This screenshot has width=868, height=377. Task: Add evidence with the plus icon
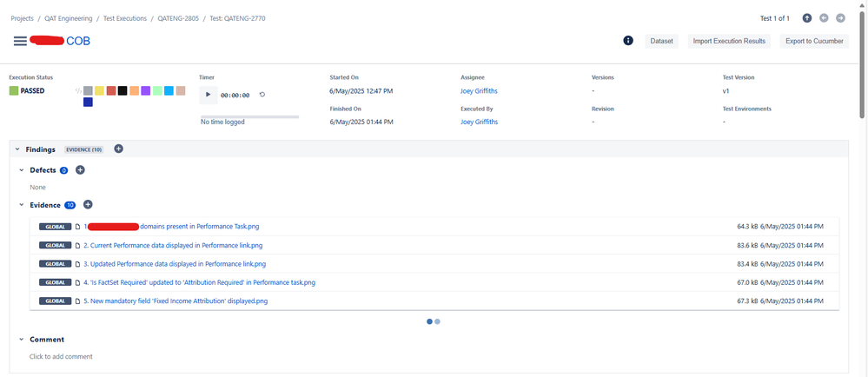[x=88, y=205]
